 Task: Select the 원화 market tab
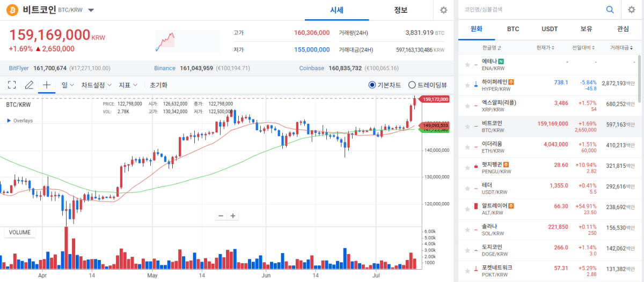coord(477,29)
